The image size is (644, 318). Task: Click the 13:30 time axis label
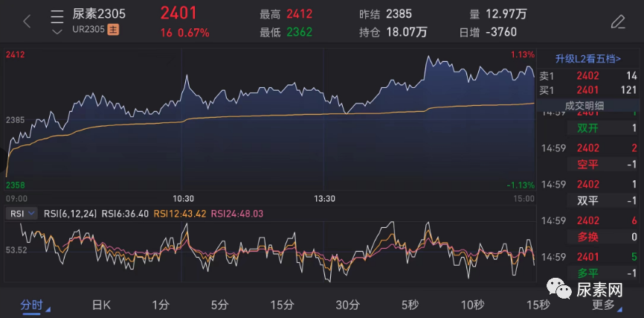pyautogui.click(x=324, y=199)
